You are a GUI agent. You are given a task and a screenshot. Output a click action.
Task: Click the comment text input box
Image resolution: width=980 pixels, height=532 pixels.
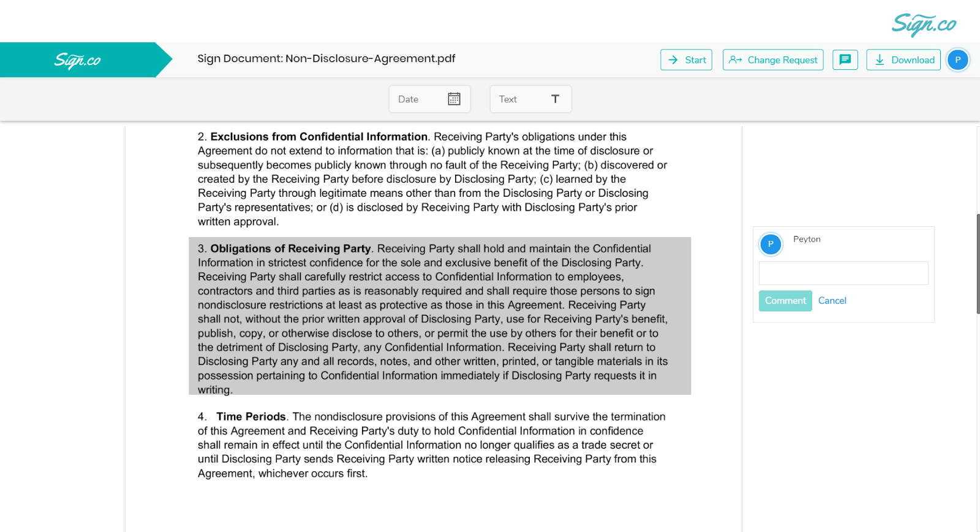[843, 273]
